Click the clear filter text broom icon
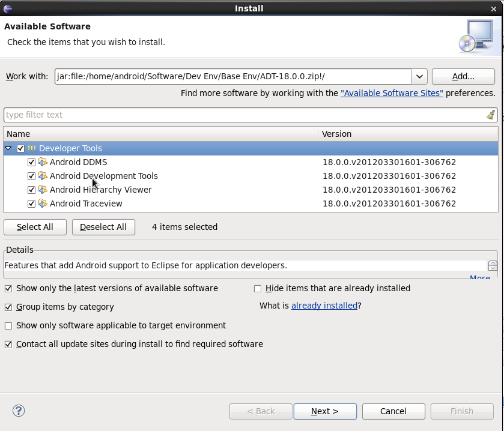504x431 pixels. click(x=491, y=115)
